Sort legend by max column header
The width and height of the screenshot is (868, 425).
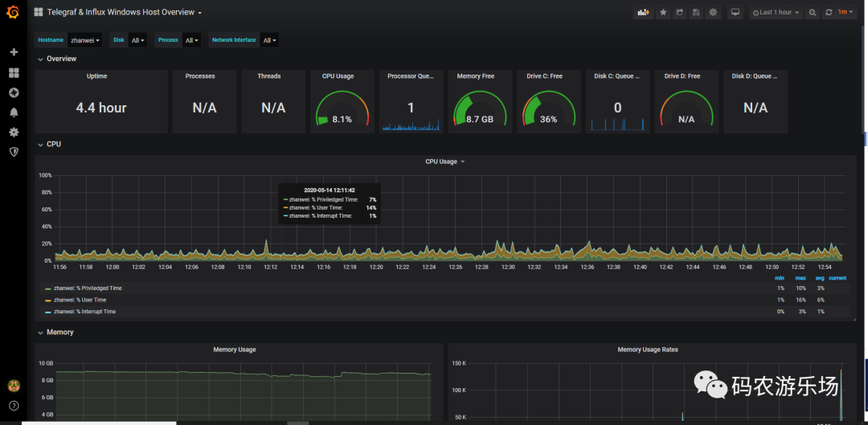(x=800, y=278)
